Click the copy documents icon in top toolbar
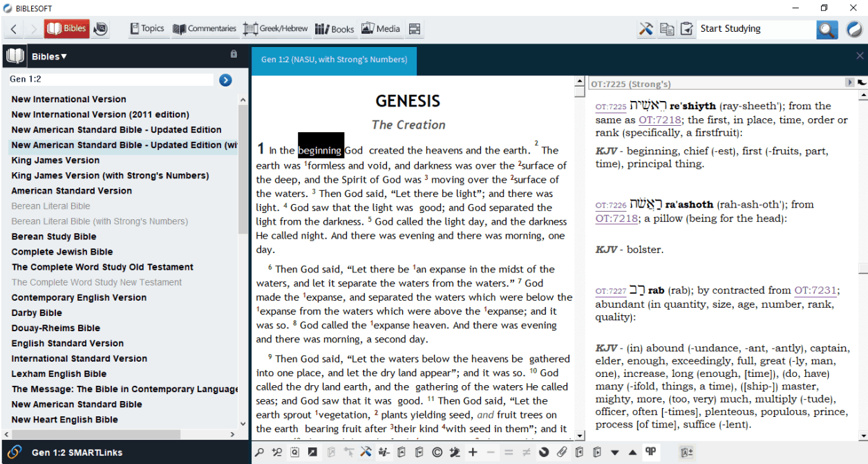 pos(667,29)
